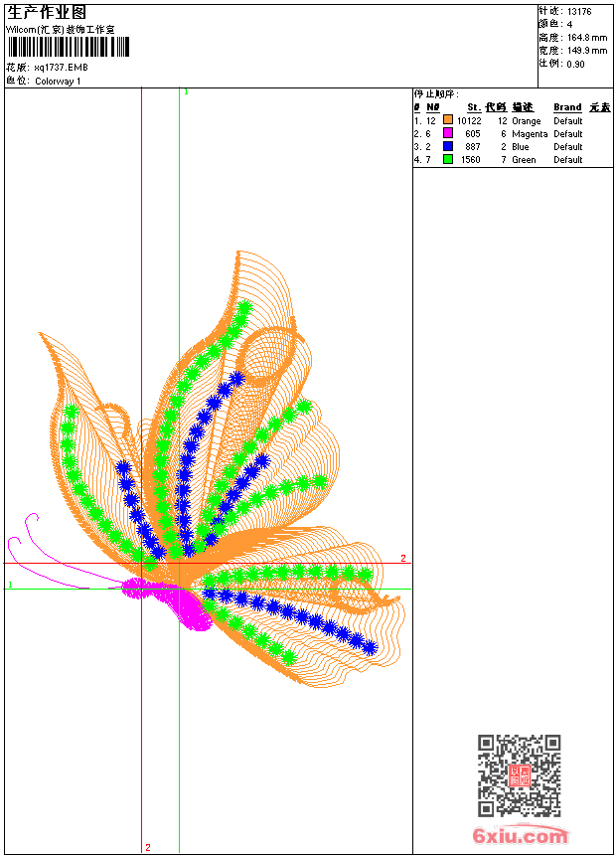Click Default brand in the Orange row
The image size is (616, 855).
(x=568, y=121)
